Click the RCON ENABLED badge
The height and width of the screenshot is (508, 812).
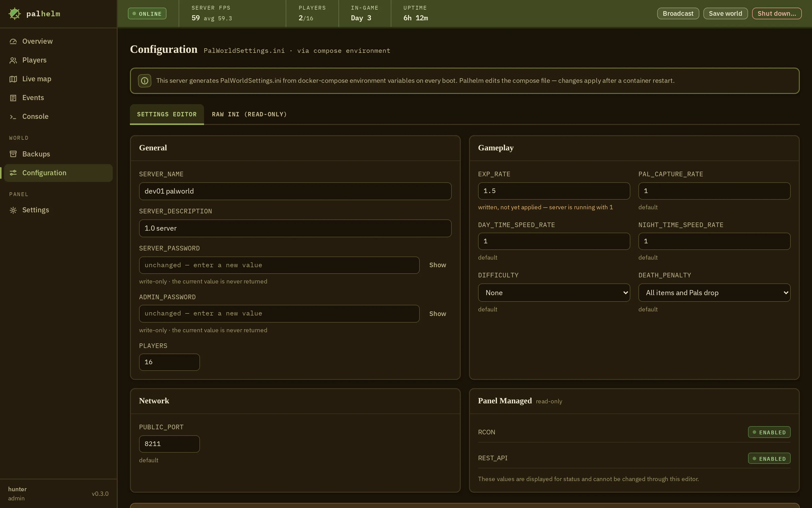click(x=769, y=432)
